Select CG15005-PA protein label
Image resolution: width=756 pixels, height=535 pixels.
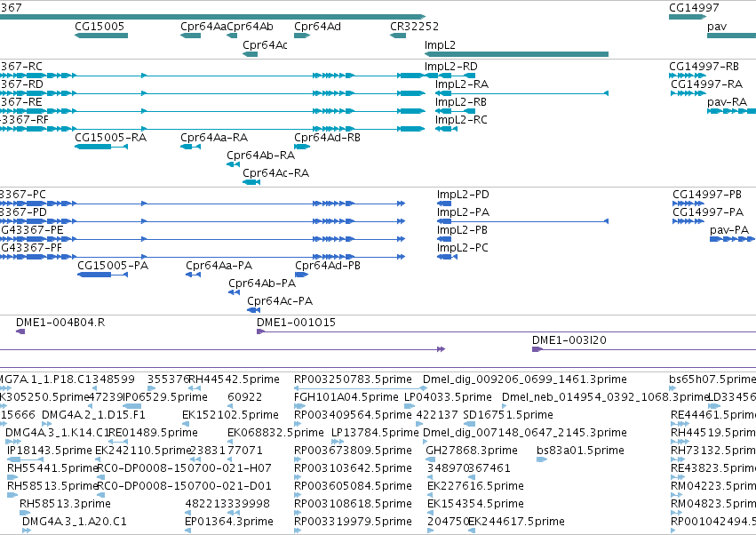[113, 266]
